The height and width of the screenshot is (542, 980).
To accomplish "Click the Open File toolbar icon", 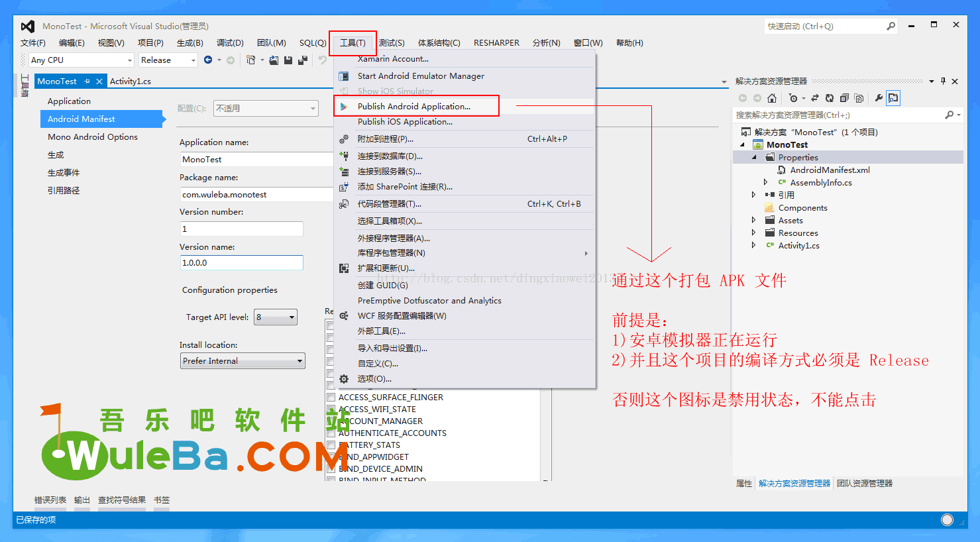I will click(274, 60).
